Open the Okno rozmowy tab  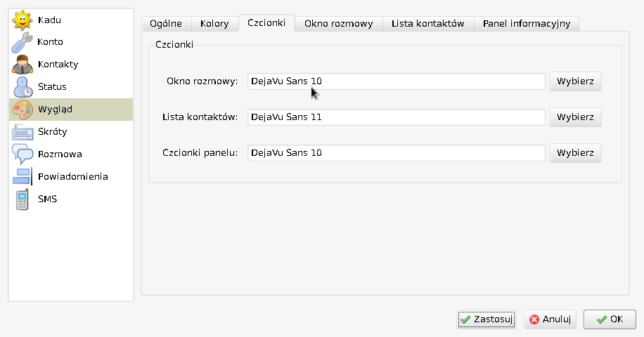338,24
